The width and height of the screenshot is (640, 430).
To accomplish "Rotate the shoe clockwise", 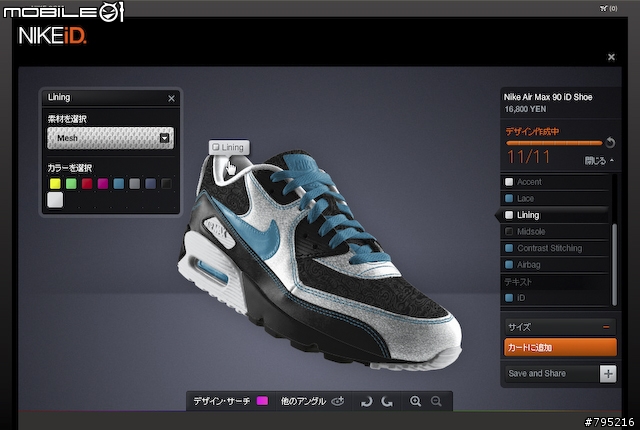I will click(x=367, y=402).
